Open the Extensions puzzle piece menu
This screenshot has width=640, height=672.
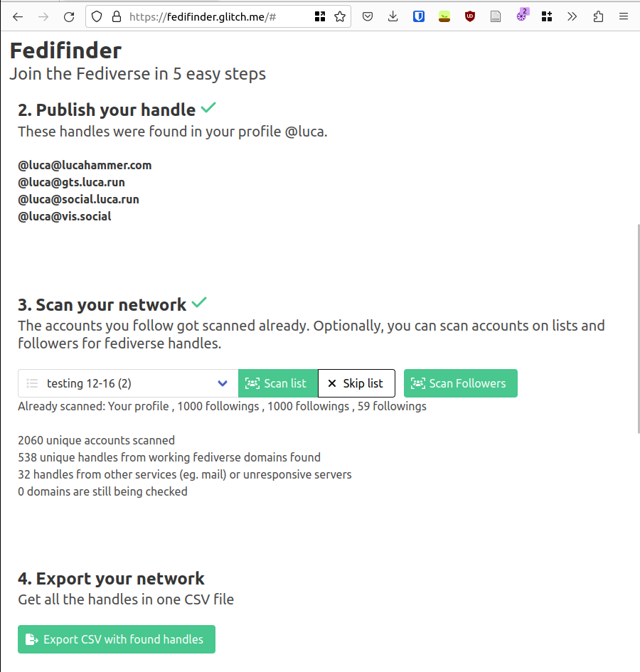click(x=599, y=17)
